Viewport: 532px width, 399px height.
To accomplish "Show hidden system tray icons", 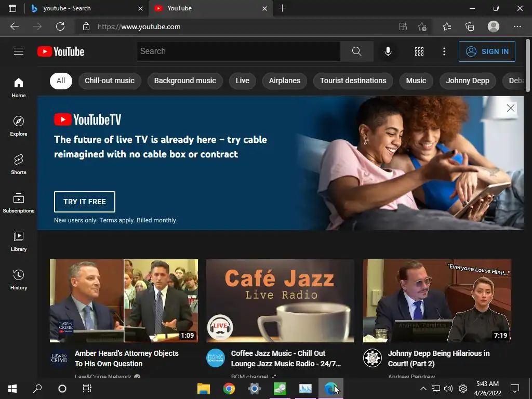I will click(x=423, y=389).
